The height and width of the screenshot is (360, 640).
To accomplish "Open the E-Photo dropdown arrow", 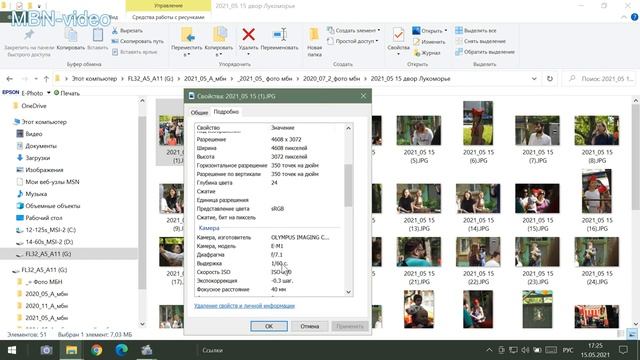I will click(49, 93).
